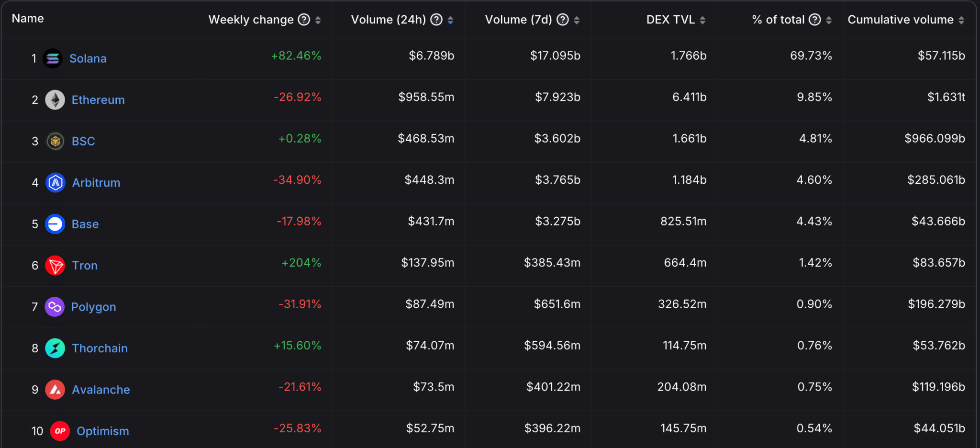The width and height of the screenshot is (980, 448).
Task: Click the Volume (24h) help icon
Action: pos(436,20)
